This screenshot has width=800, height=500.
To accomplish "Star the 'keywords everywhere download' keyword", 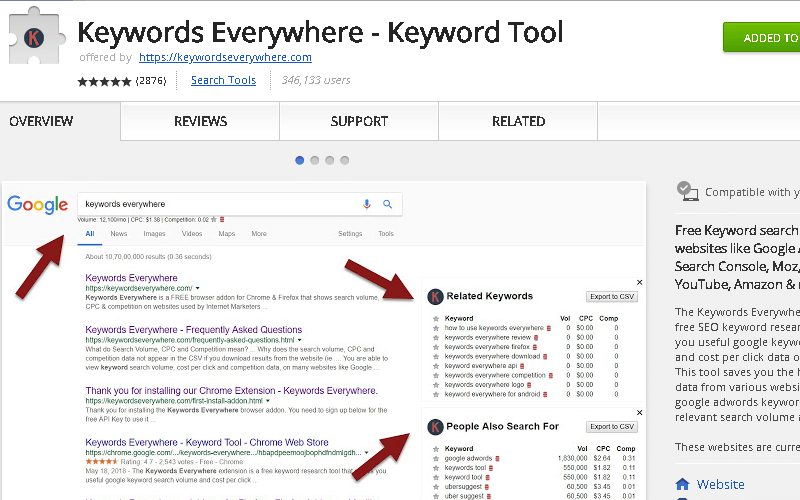I will (x=436, y=357).
